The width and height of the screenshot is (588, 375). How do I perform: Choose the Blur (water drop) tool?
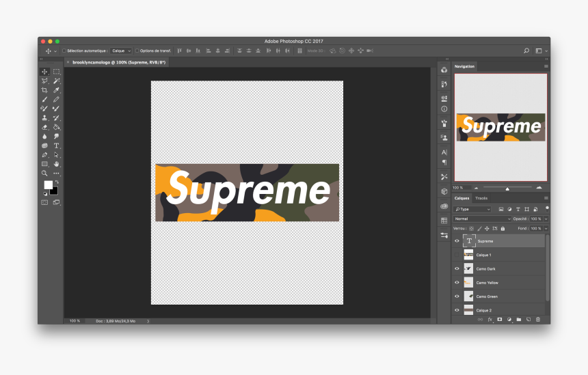44,137
